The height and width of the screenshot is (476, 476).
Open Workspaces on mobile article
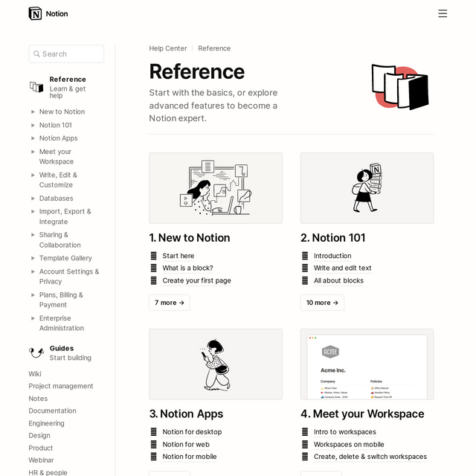pos(349,445)
